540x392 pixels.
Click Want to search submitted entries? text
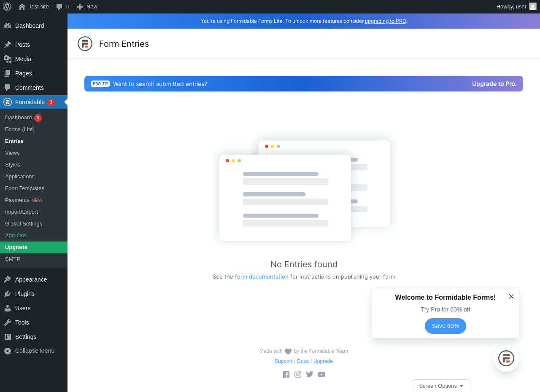tap(160, 84)
